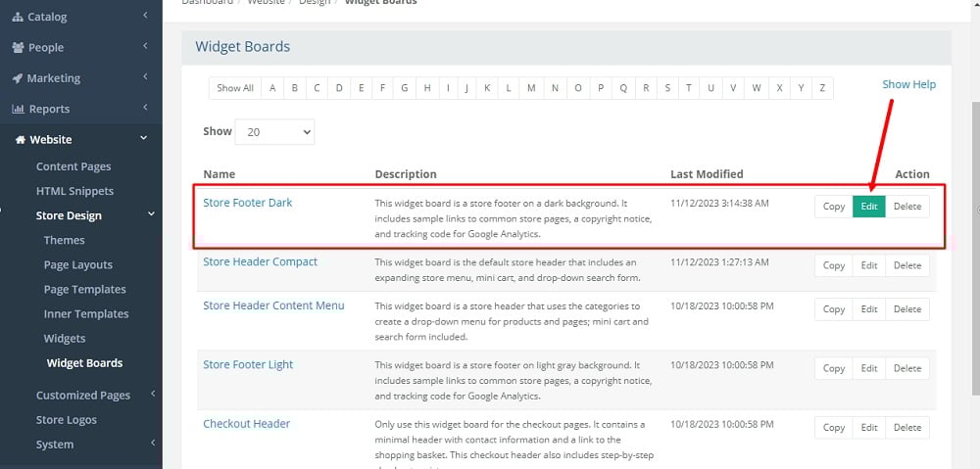Copy the Store Footer Light board
The width and height of the screenshot is (980, 469).
[x=834, y=368]
